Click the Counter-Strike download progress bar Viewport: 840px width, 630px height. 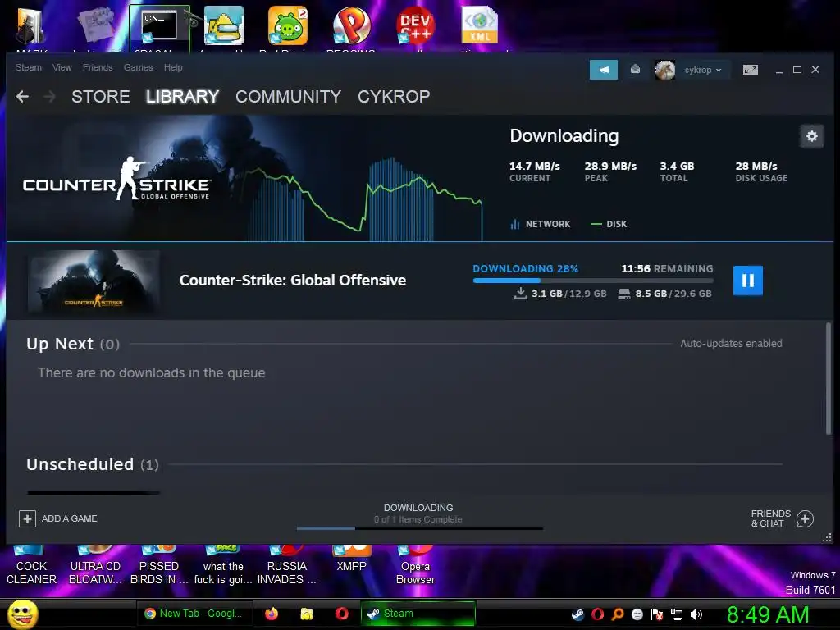point(593,281)
